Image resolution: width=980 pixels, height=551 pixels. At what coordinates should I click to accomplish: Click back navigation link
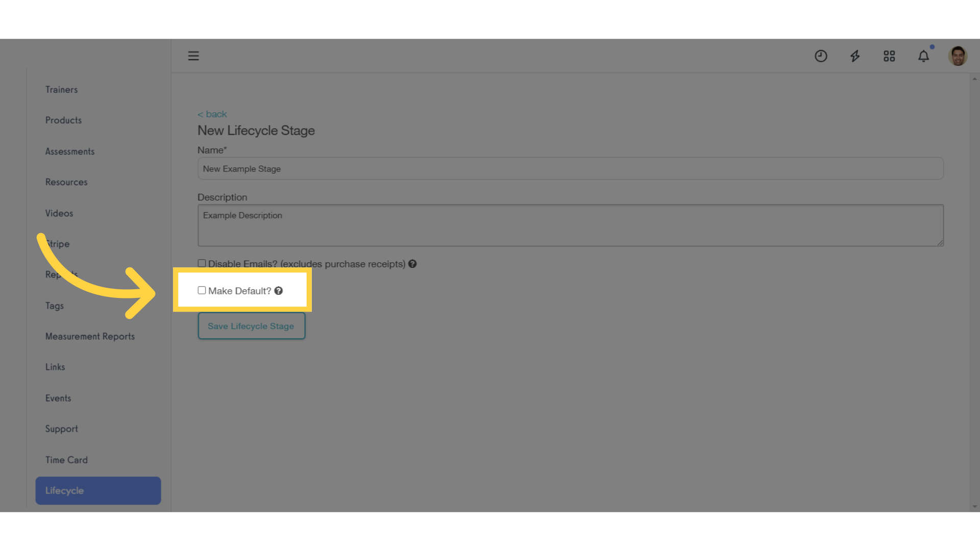[x=211, y=114]
